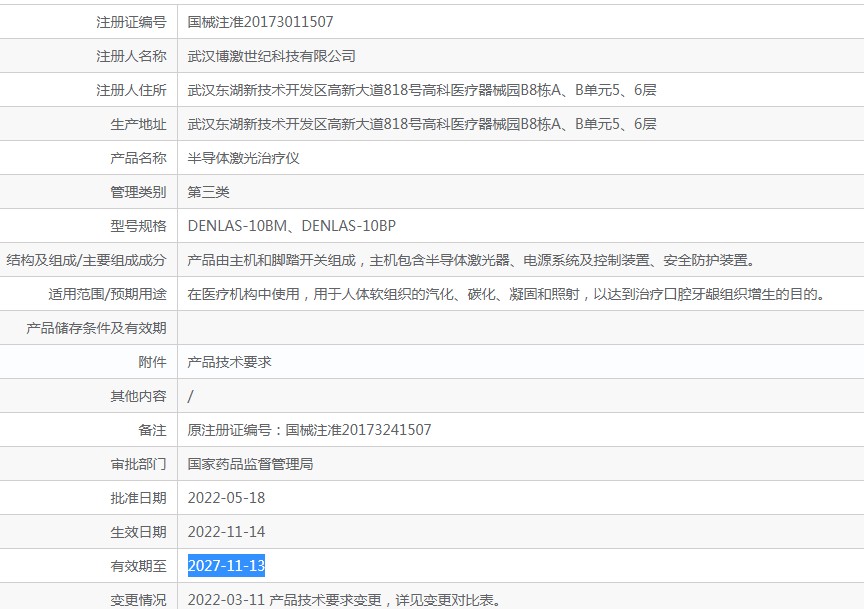This screenshot has height=609, width=864.
Task: Click the label 生产地址
Action: tap(138, 124)
